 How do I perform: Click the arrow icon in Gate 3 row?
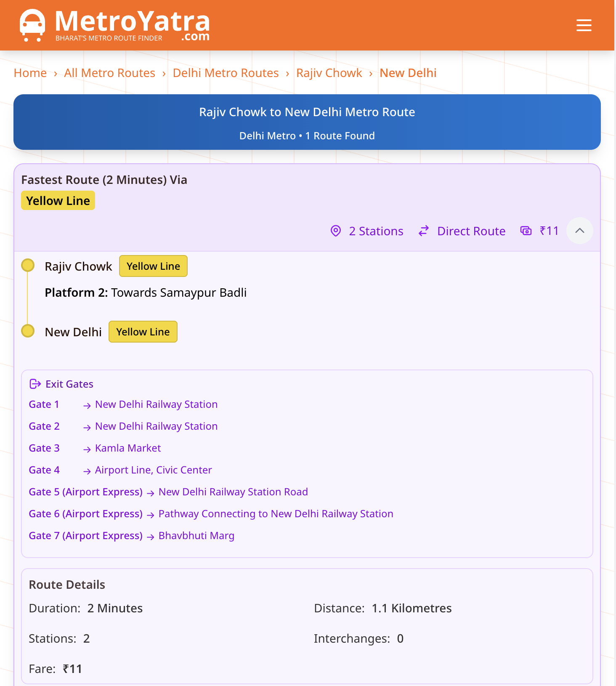87,449
